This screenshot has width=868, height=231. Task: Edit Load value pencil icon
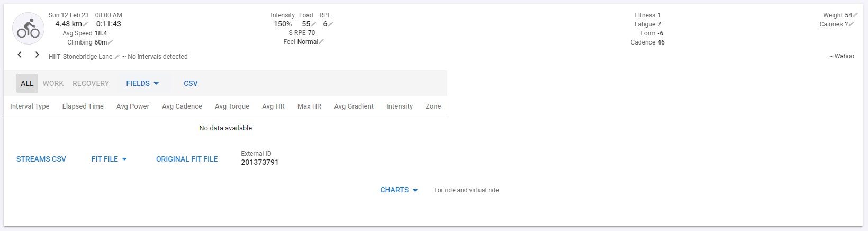tap(313, 24)
